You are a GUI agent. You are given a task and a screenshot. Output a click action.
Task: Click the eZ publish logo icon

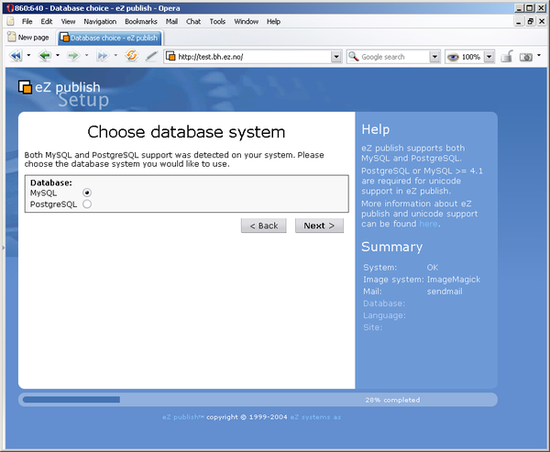coord(25,87)
